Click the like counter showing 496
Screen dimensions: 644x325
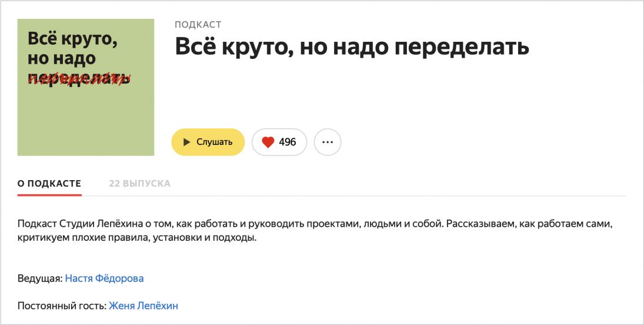[x=288, y=142]
